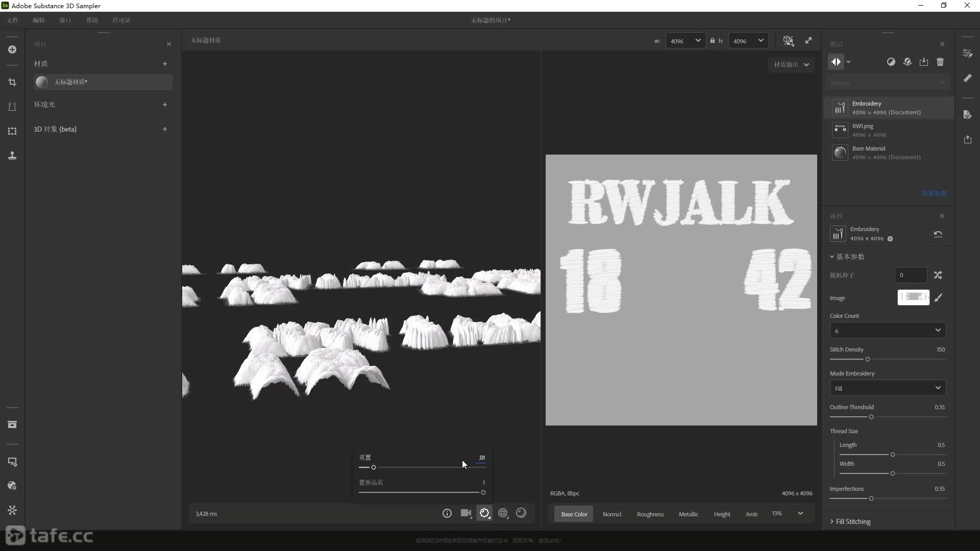Switch to the Metallic channel tab

click(689, 514)
